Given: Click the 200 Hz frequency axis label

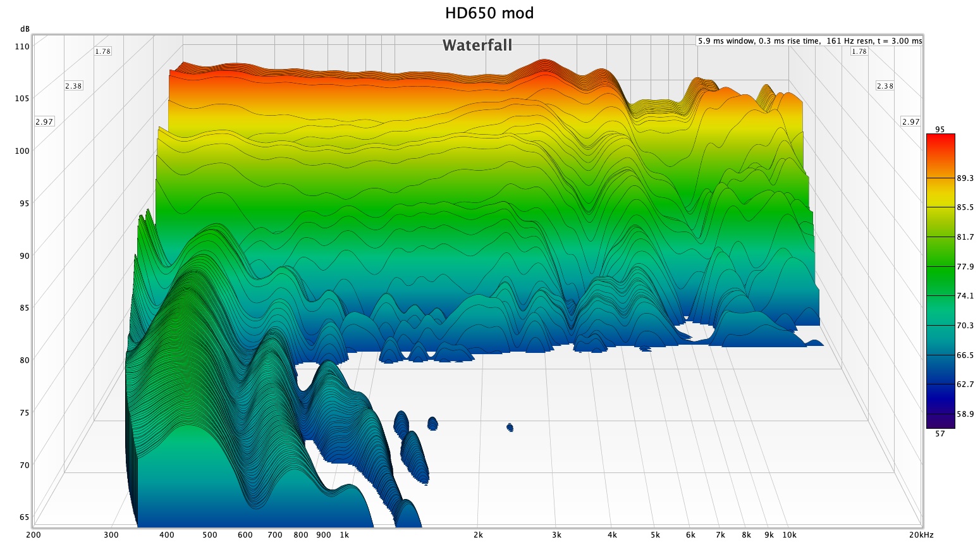Looking at the screenshot, I should (x=34, y=535).
